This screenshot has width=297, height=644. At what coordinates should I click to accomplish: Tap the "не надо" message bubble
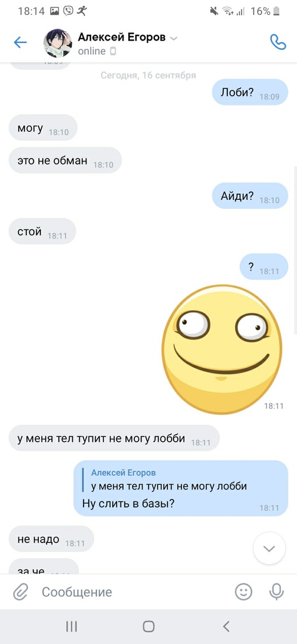(51, 539)
